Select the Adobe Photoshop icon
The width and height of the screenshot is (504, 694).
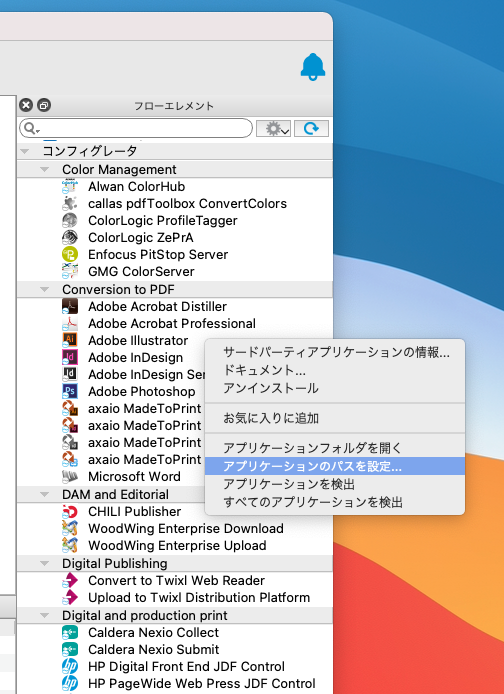(70, 391)
